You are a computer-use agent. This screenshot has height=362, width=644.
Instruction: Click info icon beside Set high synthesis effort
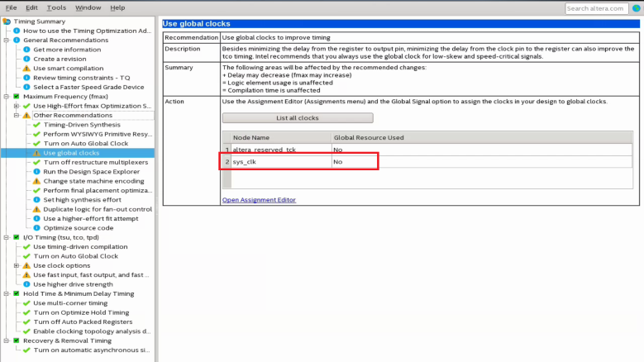(36, 200)
